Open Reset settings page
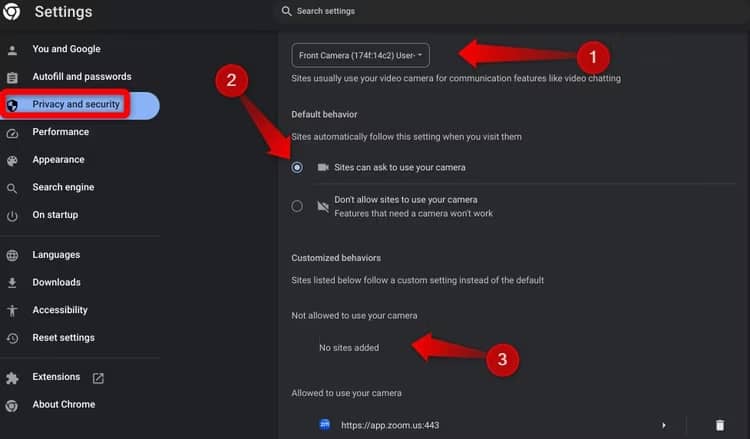Image resolution: width=750 pixels, height=439 pixels. (x=64, y=338)
